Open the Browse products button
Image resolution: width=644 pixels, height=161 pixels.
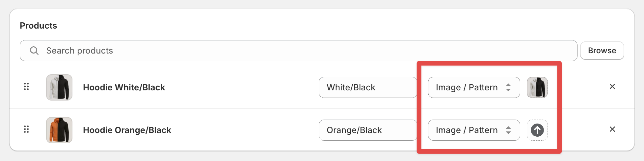tap(602, 51)
